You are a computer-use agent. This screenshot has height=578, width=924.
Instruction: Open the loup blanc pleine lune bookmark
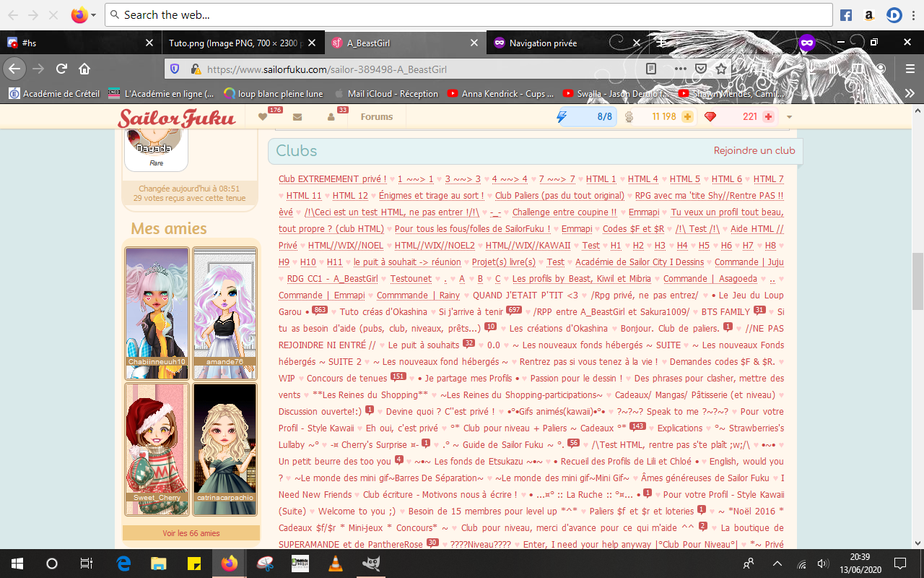[274, 93]
